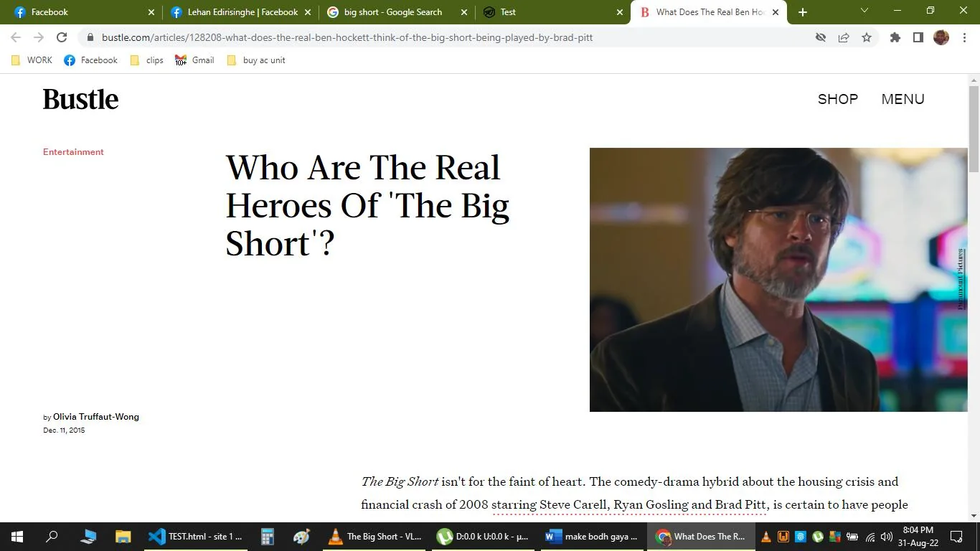Image resolution: width=980 pixels, height=551 pixels.
Task: Open Chrome's three-dot menu
Action: (x=963, y=37)
